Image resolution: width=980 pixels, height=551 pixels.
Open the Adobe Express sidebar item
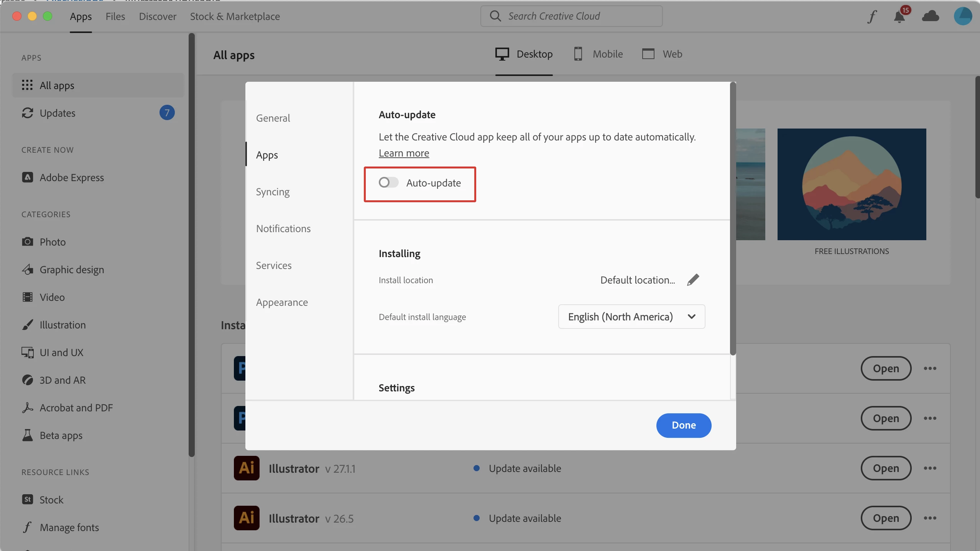[x=71, y=177]
